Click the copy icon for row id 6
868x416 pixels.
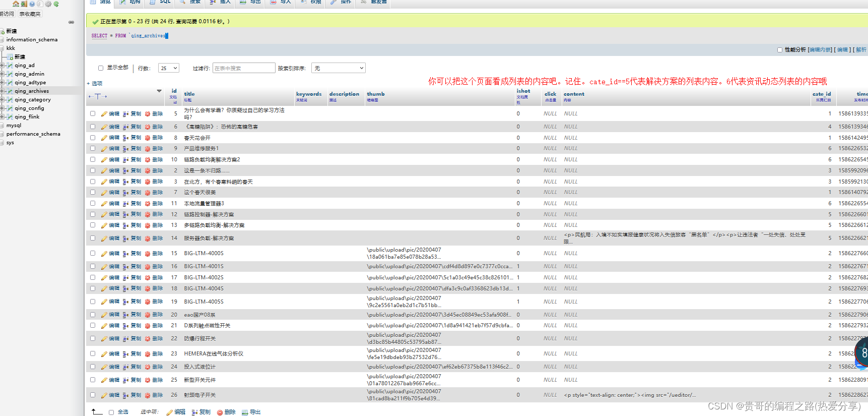(125, 127)
